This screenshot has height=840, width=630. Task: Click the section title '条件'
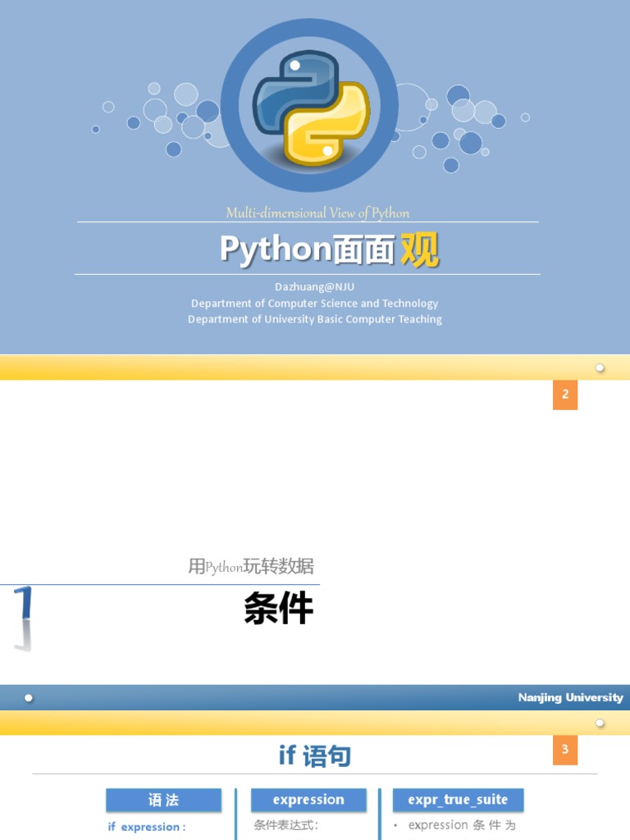tap(279, 608)
